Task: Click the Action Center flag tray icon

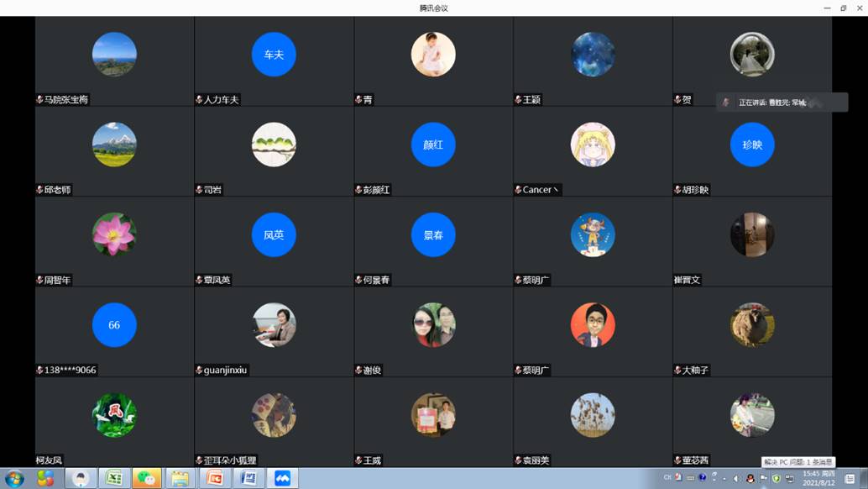Action: tap(763, 478)
